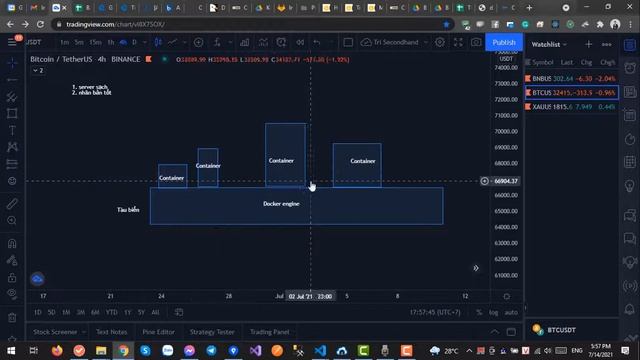Expand the interval dropdown arrow after D
The height and width of the screenshot is (360, 640).
[144, 42]
